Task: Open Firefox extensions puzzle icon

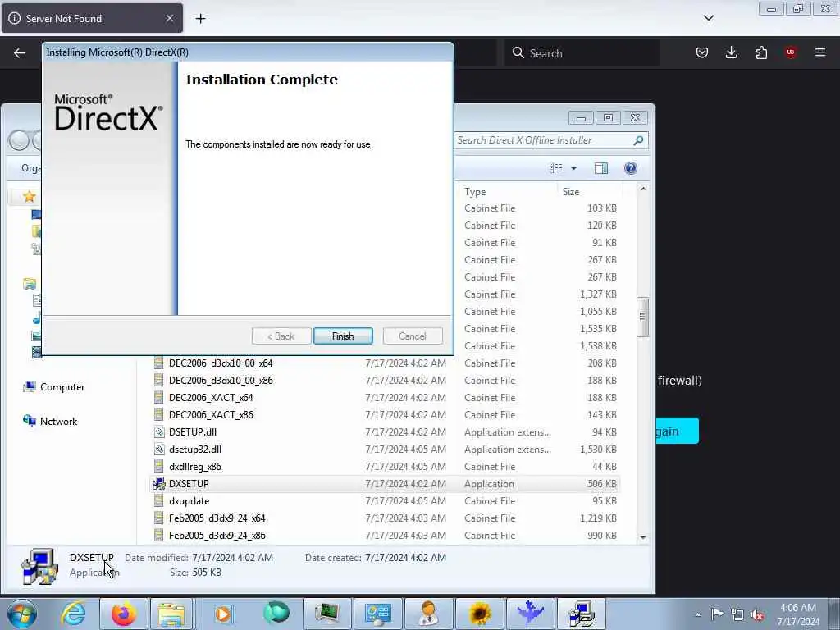Action: pos(761,52)
